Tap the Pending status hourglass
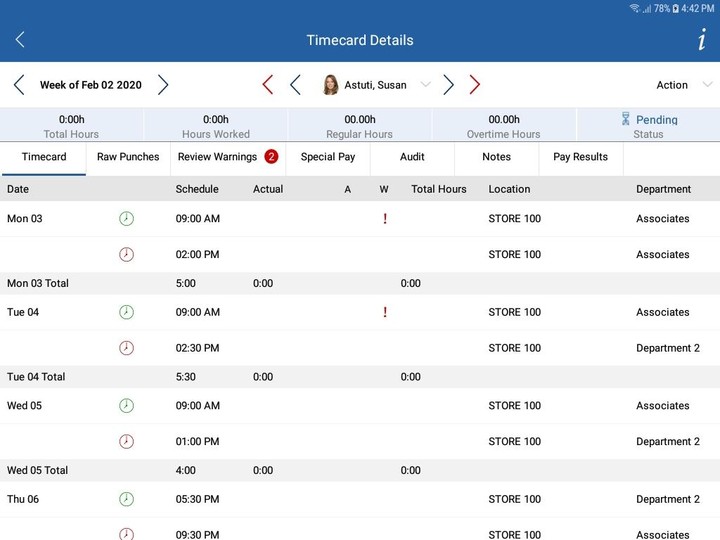Image resolution: width=720 pixels, height=540 pixels. [x=626, y=119]
